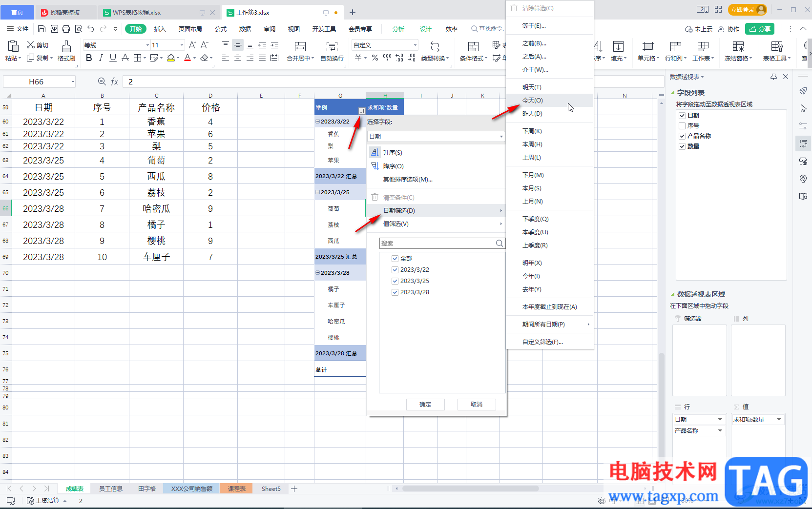
Task: Pin the PivotTable pane
Action: point(773,77)
